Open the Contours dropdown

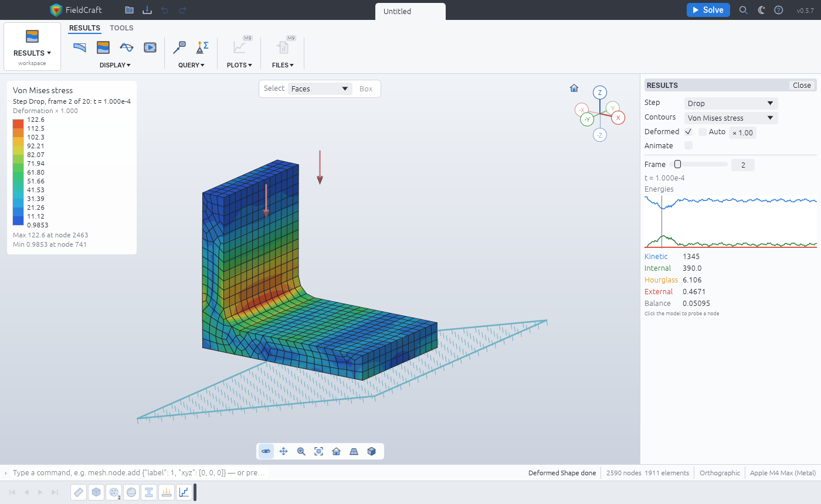click(731, 118)
